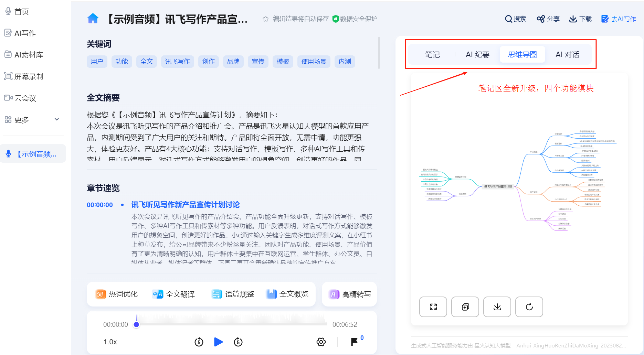The image size is (644, 355).
Task: Click the total duration 00:06:52
Action: (x=345, y=324)
